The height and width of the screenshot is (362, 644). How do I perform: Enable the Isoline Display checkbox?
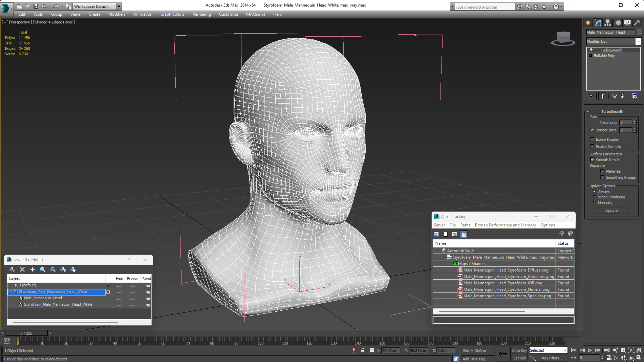click(592, 139)
